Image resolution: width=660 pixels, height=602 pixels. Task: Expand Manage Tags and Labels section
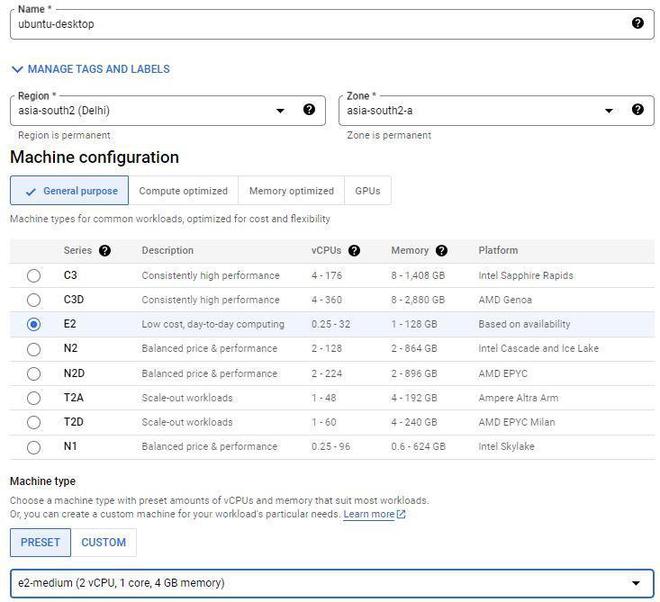[90, 69]
